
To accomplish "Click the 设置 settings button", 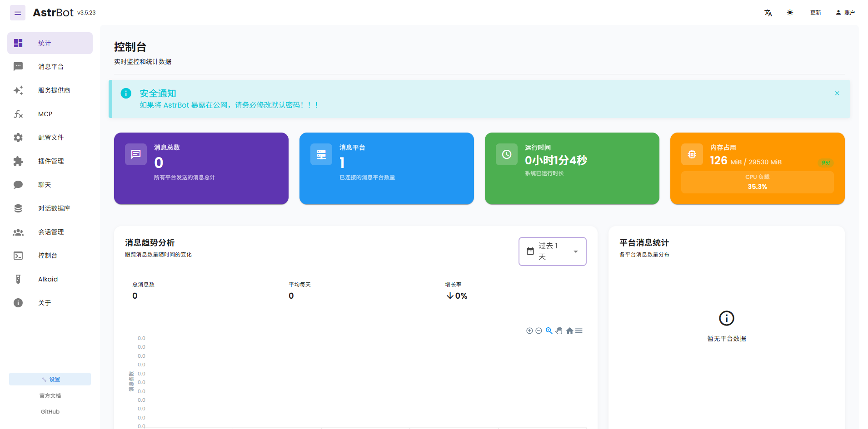I will pyautogui.click(x=50, y=379).
